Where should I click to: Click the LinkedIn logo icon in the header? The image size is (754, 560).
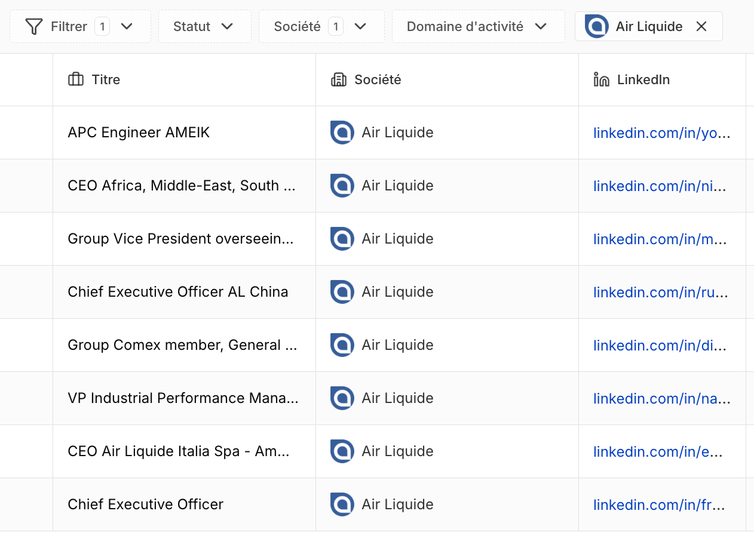point(601,79)
